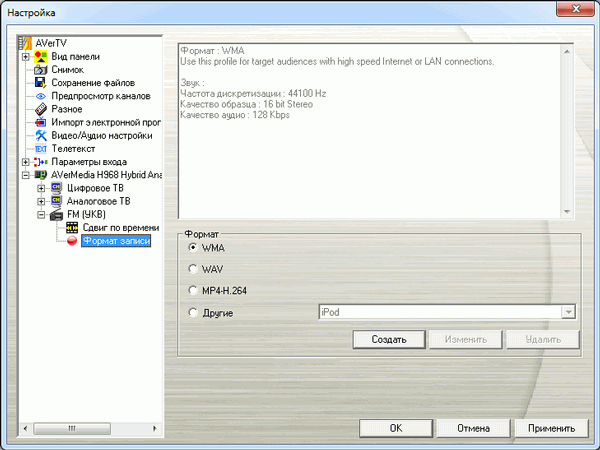600x450 pixels.
Task: Click the AVerMedia H968 card icon
Action: [41, 175]
